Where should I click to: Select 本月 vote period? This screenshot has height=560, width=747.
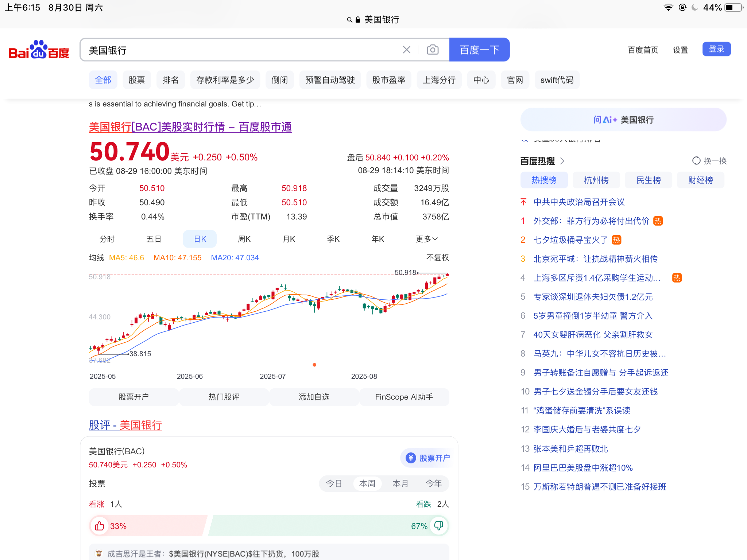400,484
